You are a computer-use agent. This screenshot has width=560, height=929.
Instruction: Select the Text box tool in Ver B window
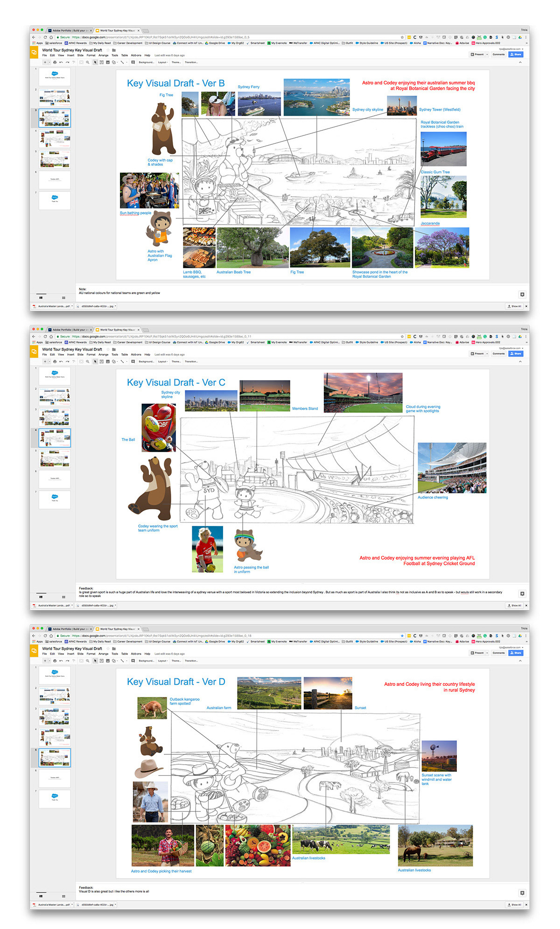(101, 62)
